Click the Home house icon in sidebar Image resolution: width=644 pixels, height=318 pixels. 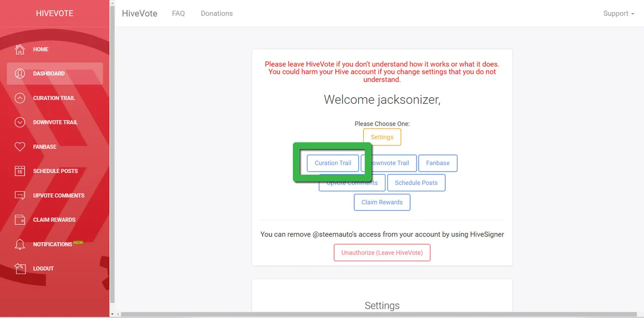click(20, 49)
